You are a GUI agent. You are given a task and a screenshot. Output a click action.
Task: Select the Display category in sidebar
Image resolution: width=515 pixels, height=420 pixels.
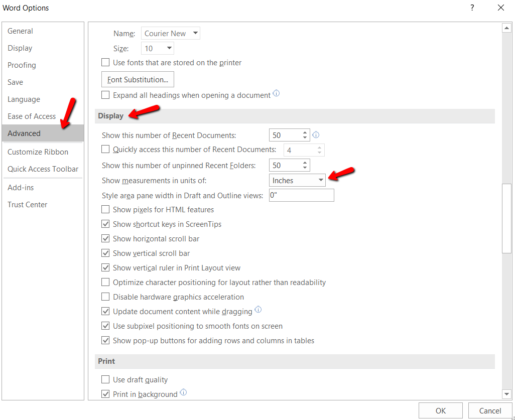pyautogui.click(x=43, y=48)
